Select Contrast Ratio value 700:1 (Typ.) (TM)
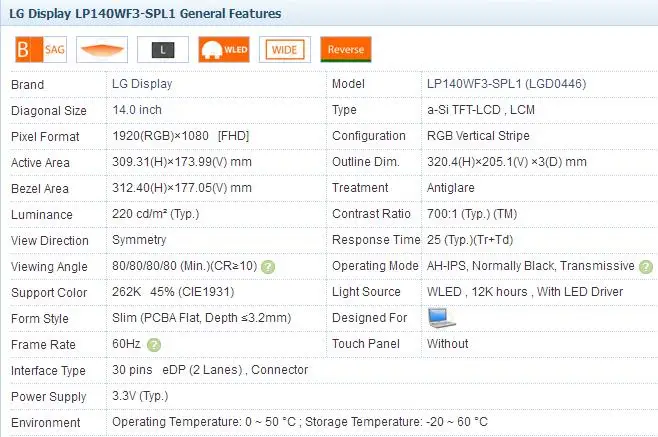The height and width of the screenshot is (437, 658). [x=472, y=214]
